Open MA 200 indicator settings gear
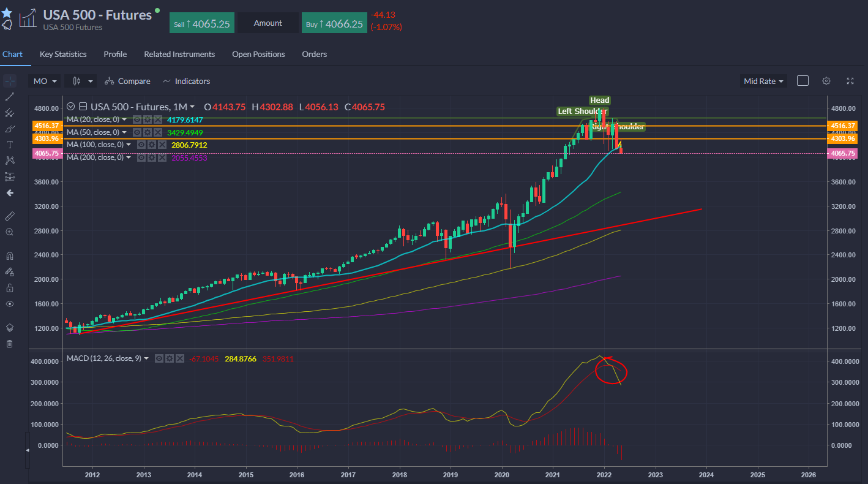 point(152,157)
